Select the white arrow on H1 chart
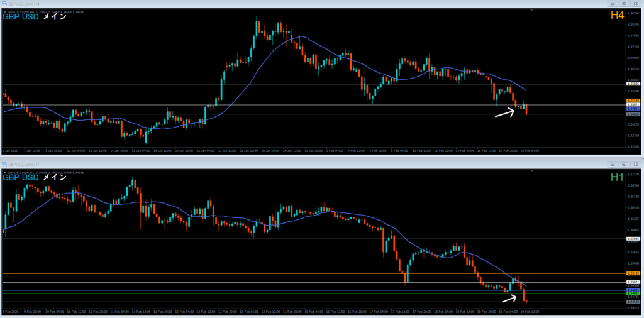644x318 pixels. pos(512,297)
